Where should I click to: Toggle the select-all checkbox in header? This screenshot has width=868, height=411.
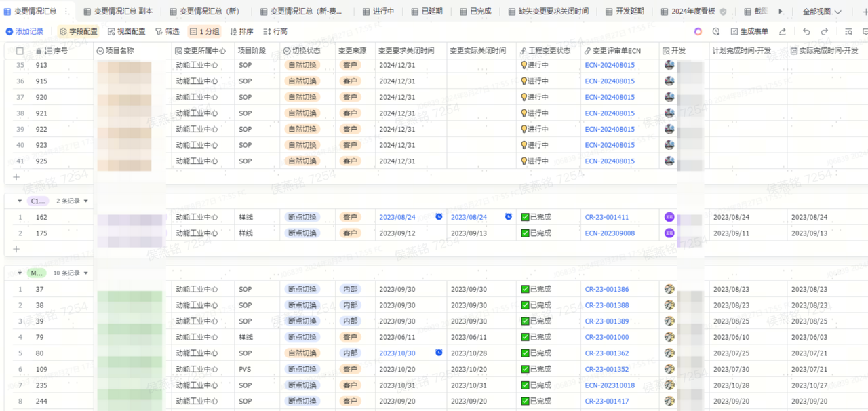click(x=20, y=51)
